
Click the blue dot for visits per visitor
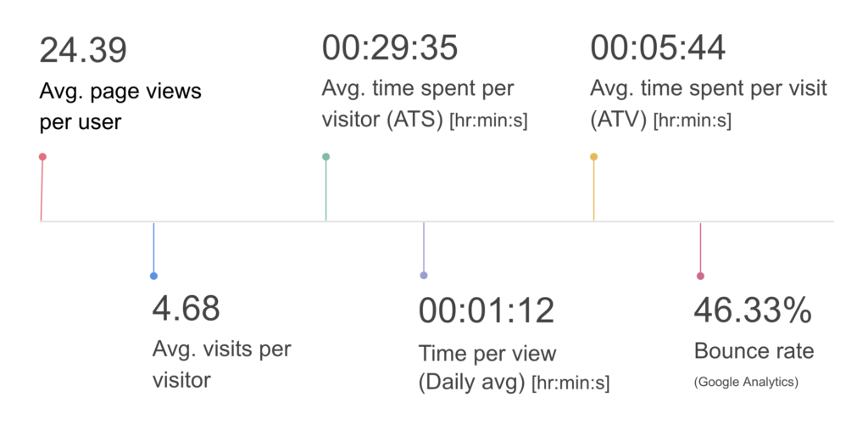click(x=154, y=276)
